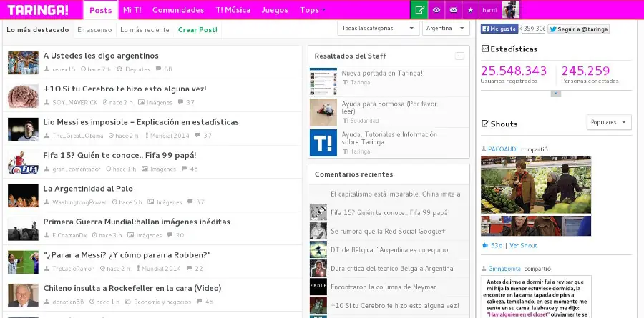
Task: Open Primera Guerra Mundial post
Action: tap(137, 222)
